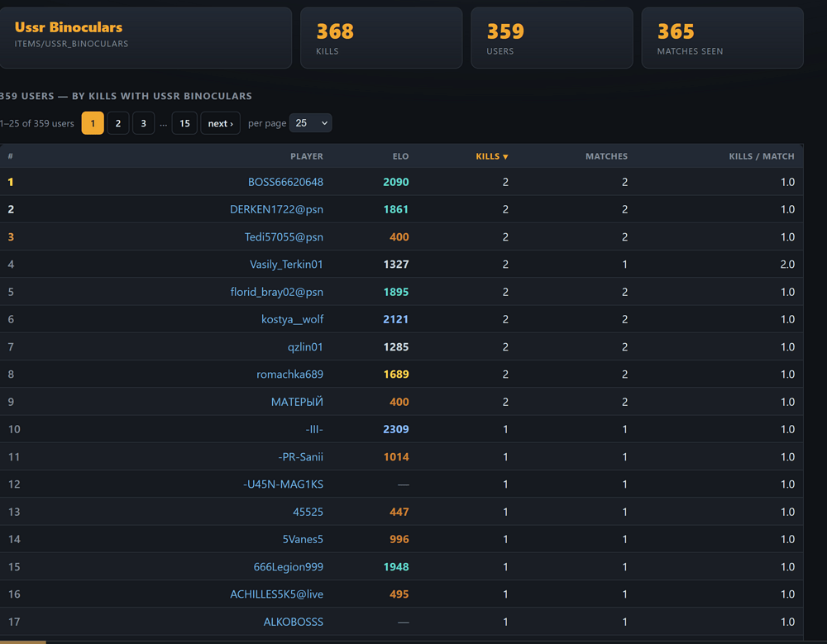The image size is (827, 644).
Task: Jump to page 15 of users
Action: click(x=184, y=123)
